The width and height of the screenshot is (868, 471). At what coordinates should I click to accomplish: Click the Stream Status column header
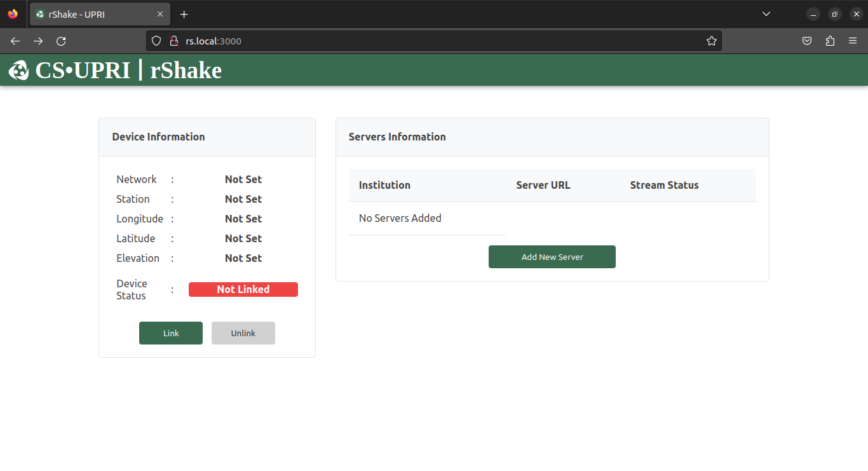[664, 185]
